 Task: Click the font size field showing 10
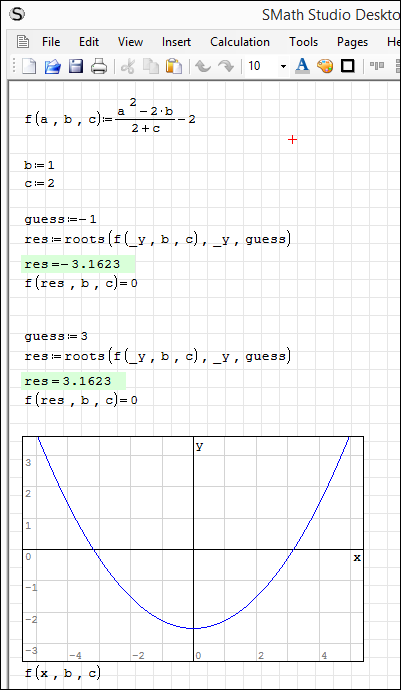click(x=261, y=66)
